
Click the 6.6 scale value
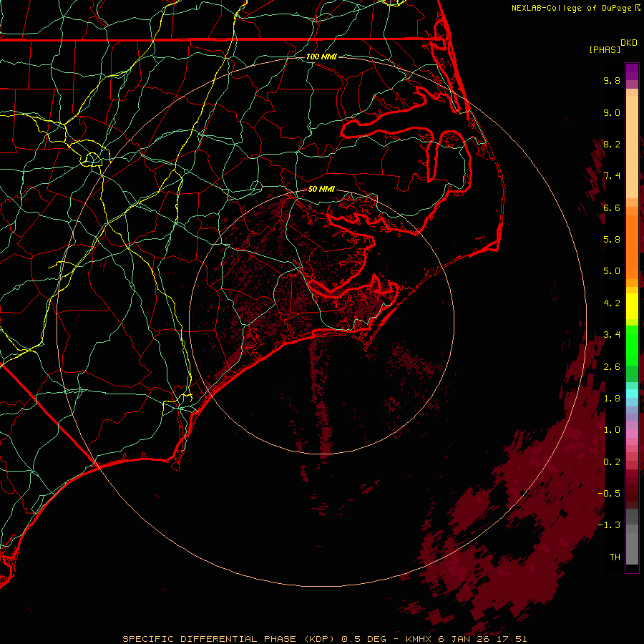point(612,208)
